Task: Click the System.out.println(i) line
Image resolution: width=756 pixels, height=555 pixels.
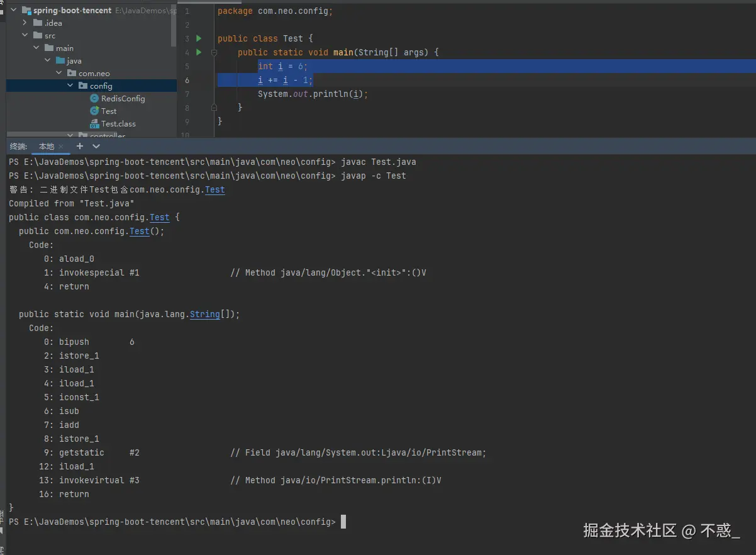Action: click(313, 94)
